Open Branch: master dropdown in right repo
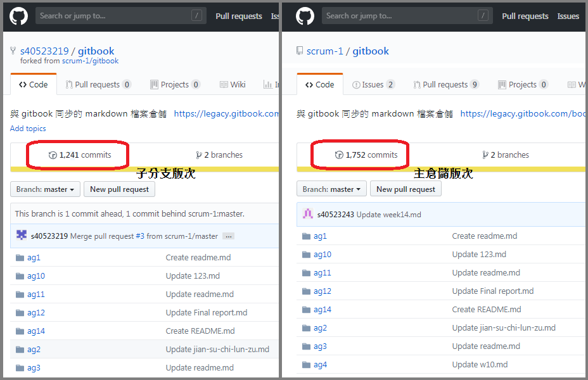Image resolution: width=588 pixels, height=380 pixels. click(x=331, y=189)
